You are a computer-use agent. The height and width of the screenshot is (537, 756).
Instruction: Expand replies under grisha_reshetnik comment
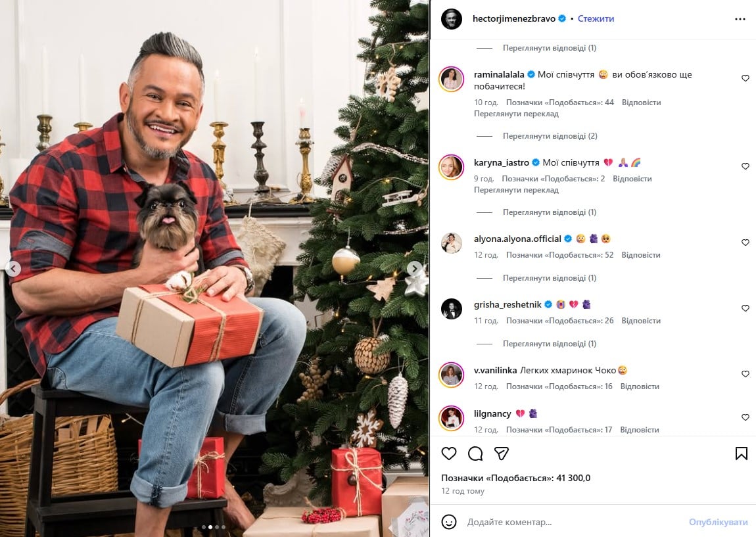[549, 344]
